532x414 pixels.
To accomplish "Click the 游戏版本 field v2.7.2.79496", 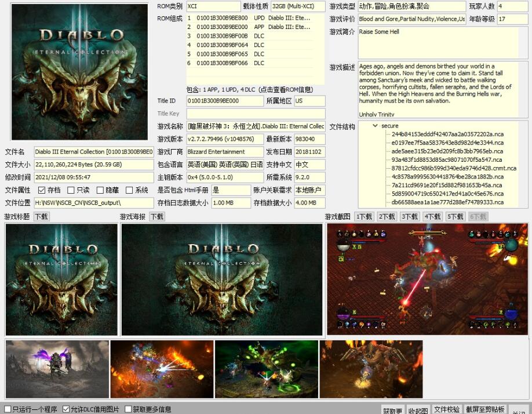I will (x=225, y=139).
